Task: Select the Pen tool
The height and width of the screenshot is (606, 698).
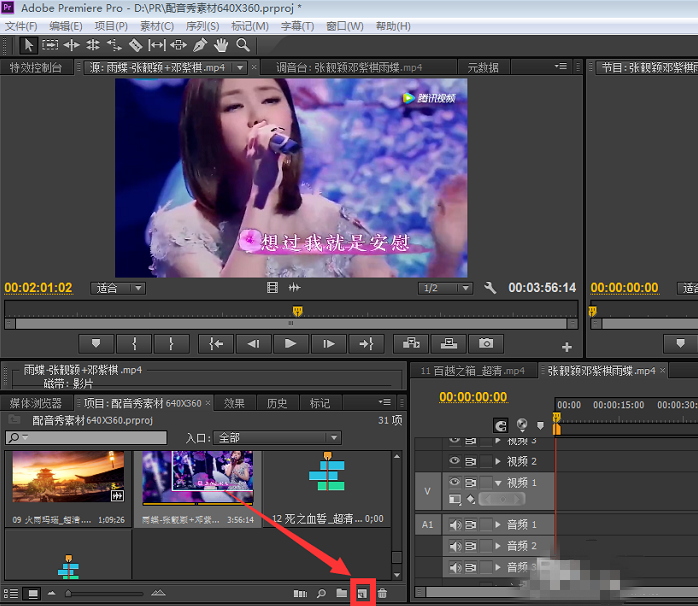Action: pyautogui.click(x=200, y=45)
